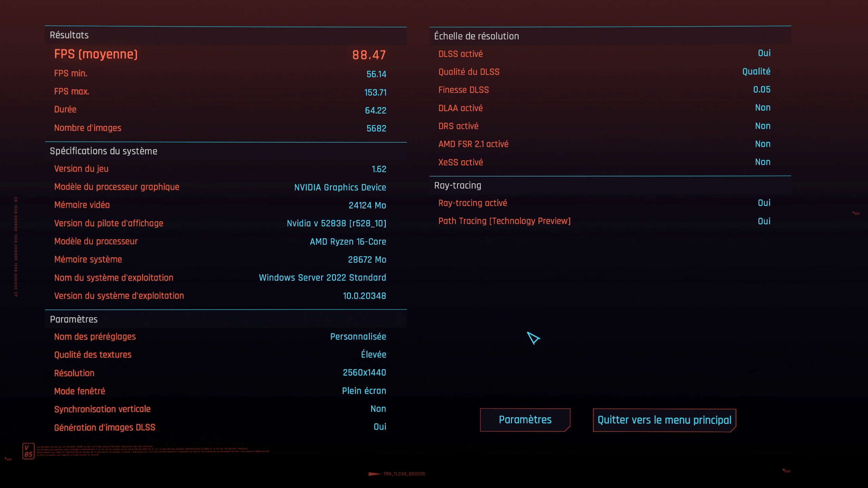The width and height of the screenshot is (868, 488).
Task: Click the Windows Server 2022 Standard text
Action: pos(322,278)
